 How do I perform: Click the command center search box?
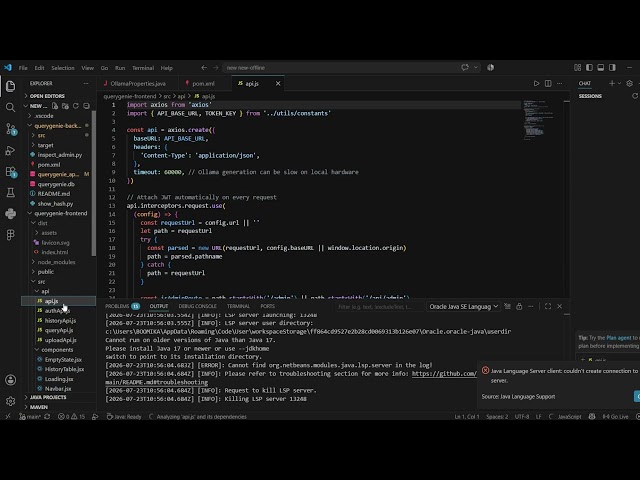352,67
